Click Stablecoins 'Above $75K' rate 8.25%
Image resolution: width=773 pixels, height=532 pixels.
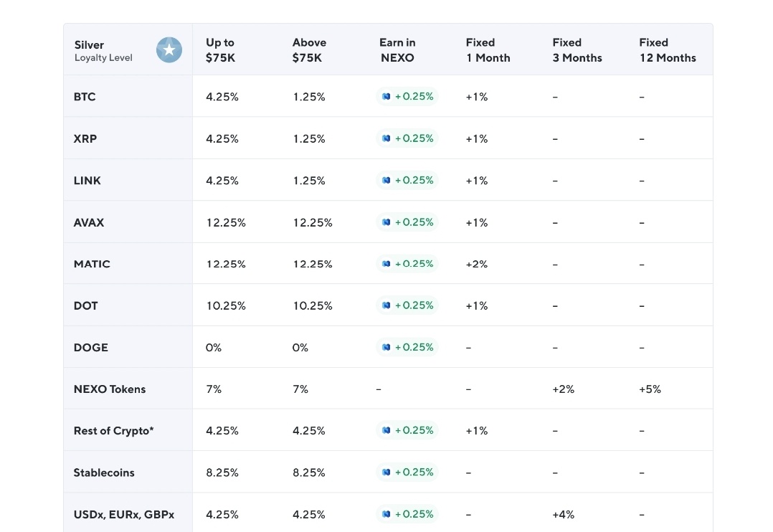(309, 472)
